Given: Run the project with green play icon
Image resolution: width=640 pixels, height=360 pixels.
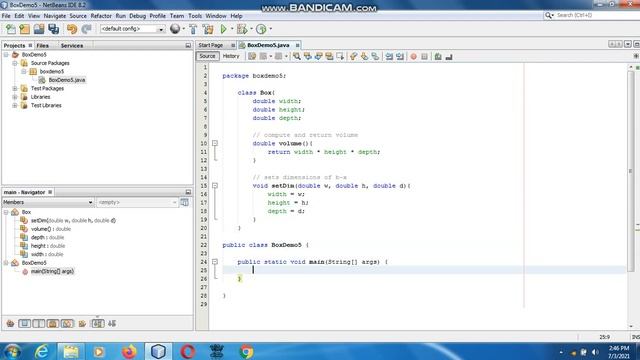Looking at the screenshot, I should pos(223,29).
